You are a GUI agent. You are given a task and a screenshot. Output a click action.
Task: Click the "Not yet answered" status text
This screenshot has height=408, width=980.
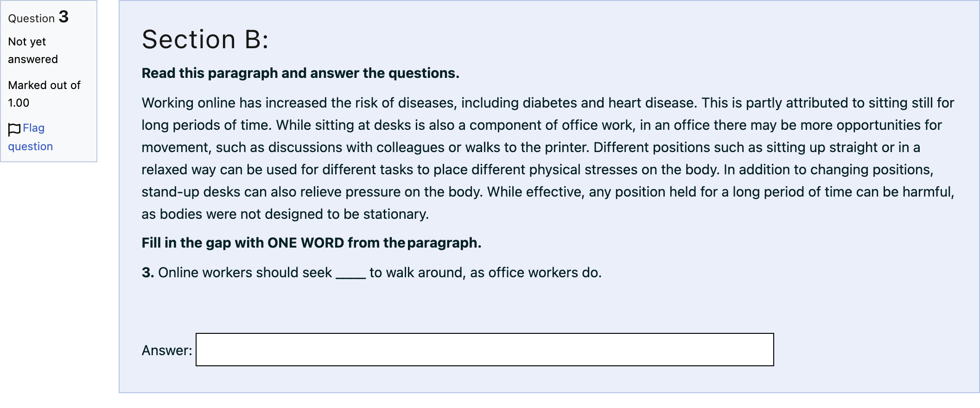pyautogui.click(x=33, y=51)
